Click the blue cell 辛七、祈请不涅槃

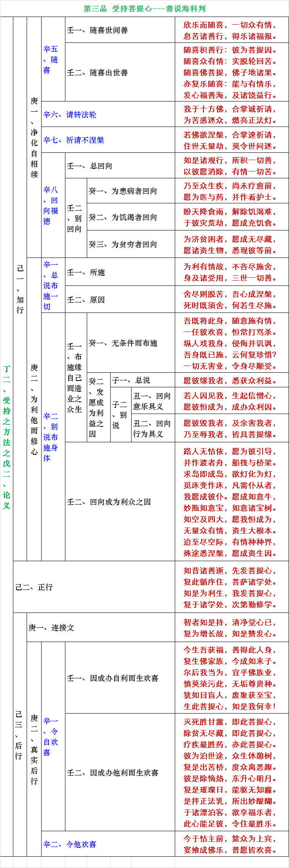pyautogui.click(x=108, y=140)
